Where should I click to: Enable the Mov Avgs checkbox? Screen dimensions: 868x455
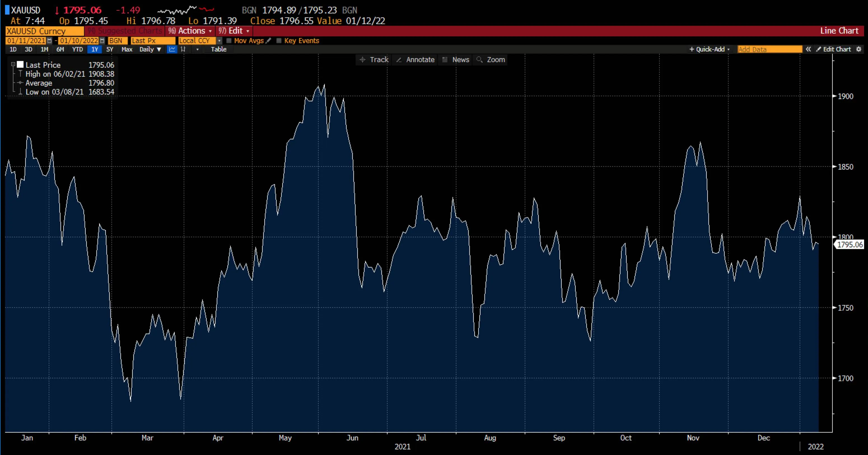pyautogui.click(x=230, y=41)
